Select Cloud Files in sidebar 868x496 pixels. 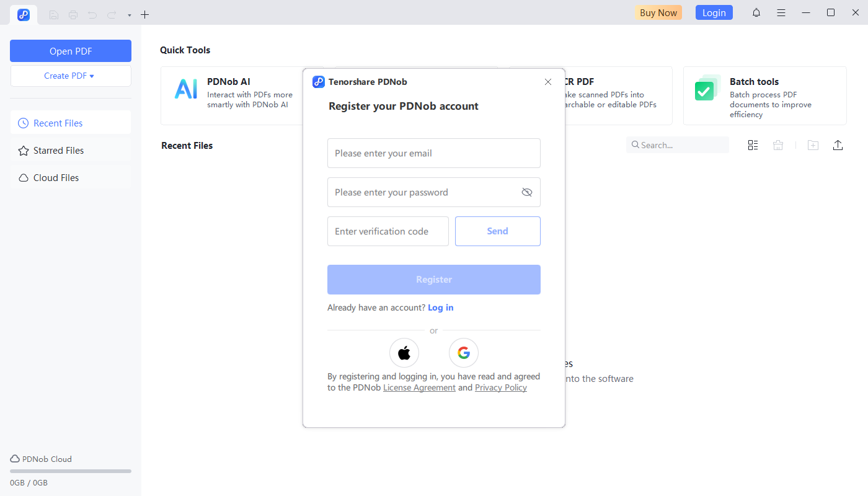56,177
